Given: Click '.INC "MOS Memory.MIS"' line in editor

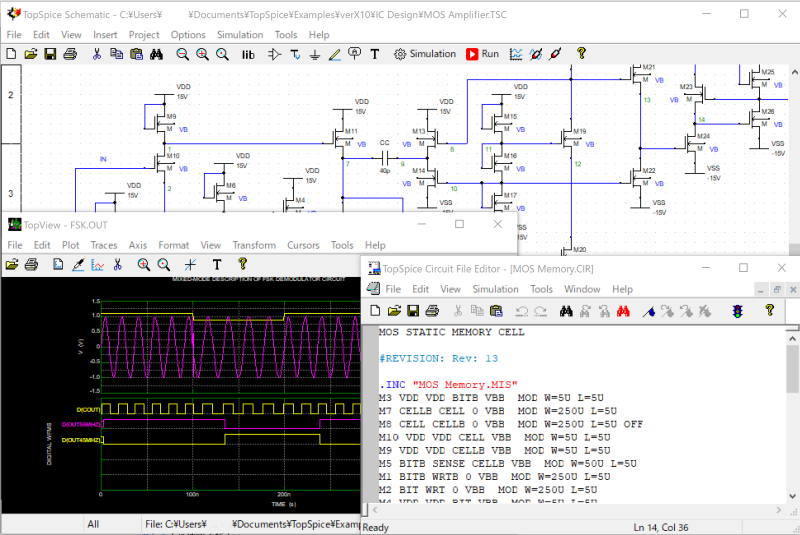Looking at the screenshot, I should [448, 385].
